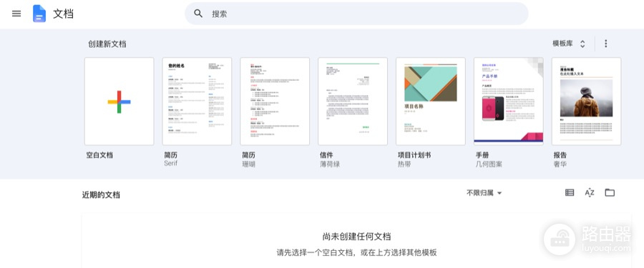Screen dimensions: 644x268
Task: Click the 手册 template label
Action: [x=482, y=155]
